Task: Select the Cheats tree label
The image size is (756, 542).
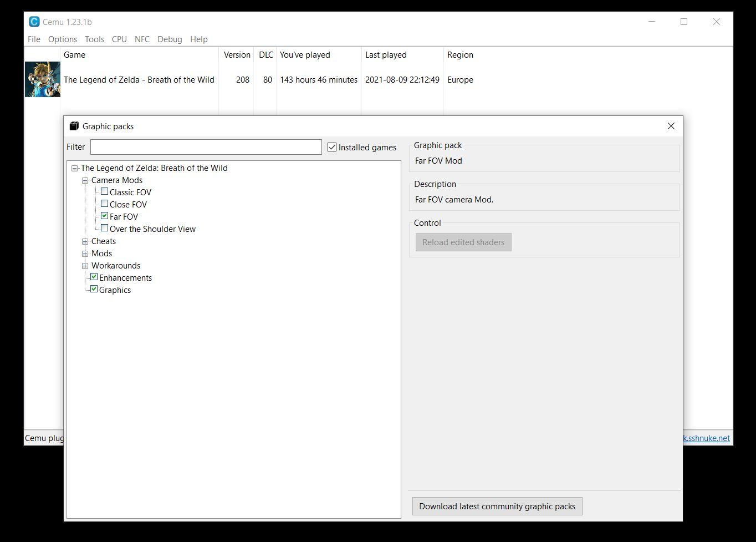Action: [x=104, y=241]
